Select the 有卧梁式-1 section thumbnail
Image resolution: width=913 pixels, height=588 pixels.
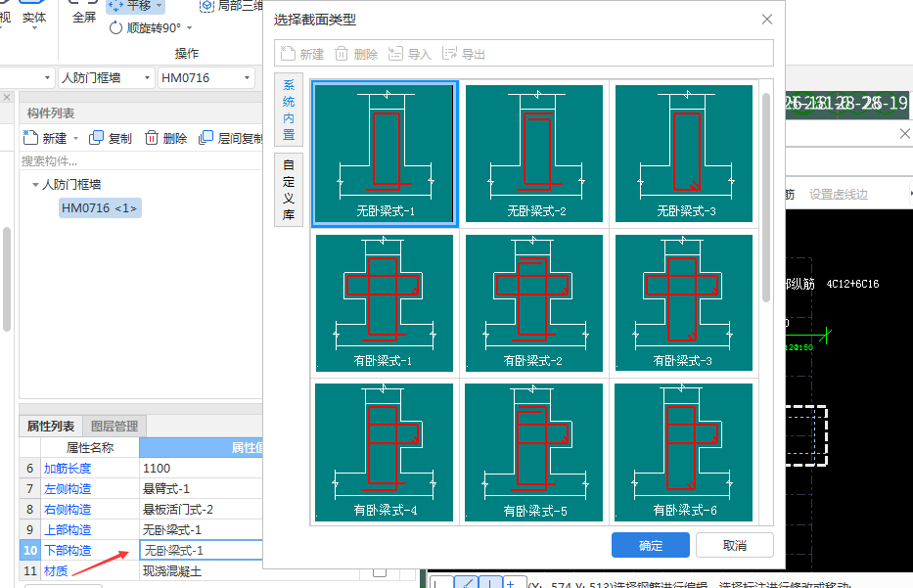[x=385, y=302]
